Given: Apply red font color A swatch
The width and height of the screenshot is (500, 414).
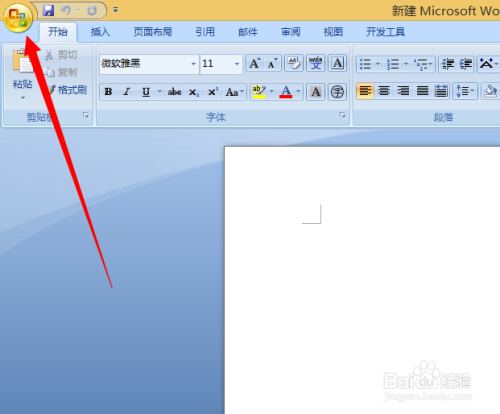Looking at the screenshot, I should tap(286, 92).
